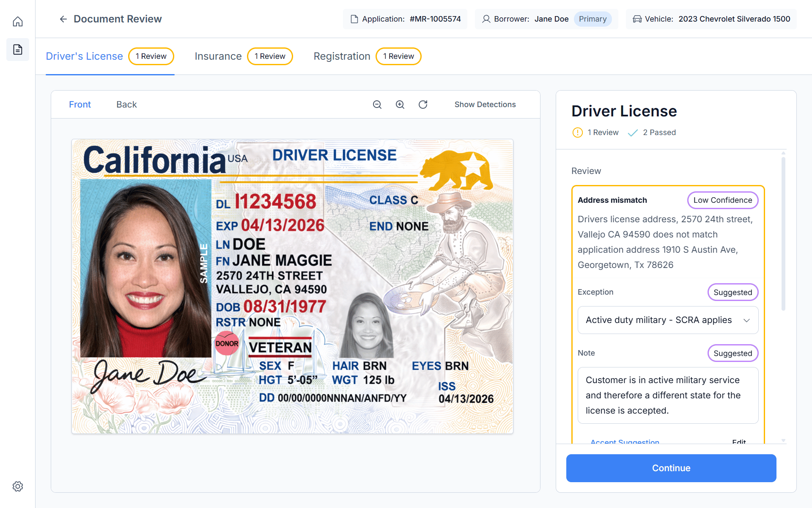Click into the Note text field

pos(668,395)
